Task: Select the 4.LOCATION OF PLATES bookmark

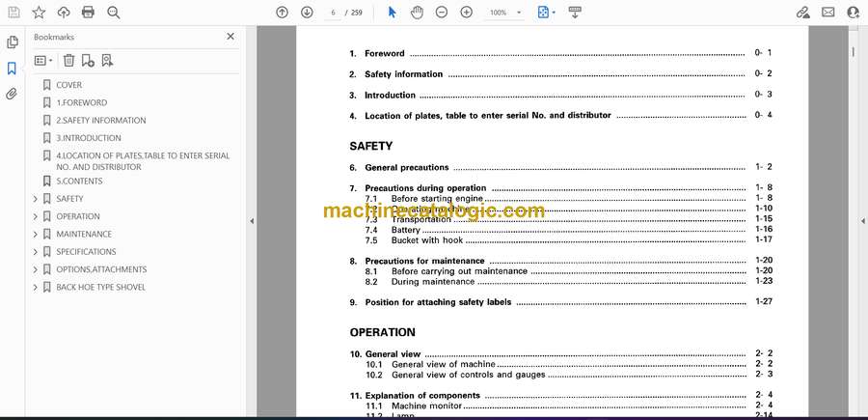Action: click(x=143, y=161)
